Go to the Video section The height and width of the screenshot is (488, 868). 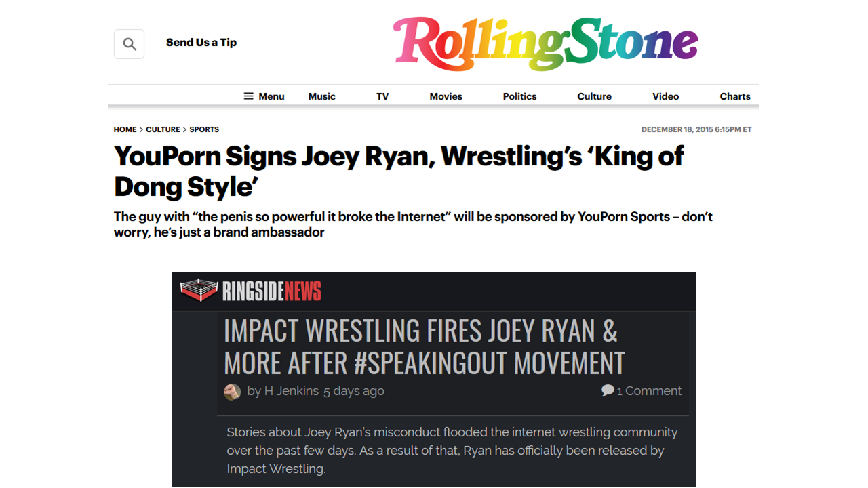665,96
